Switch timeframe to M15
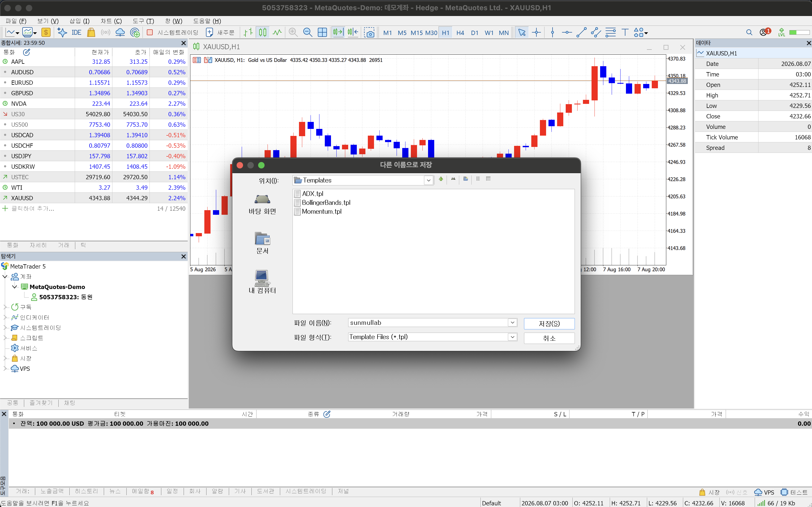The image size is (812, 507). (x=416, y=33)
